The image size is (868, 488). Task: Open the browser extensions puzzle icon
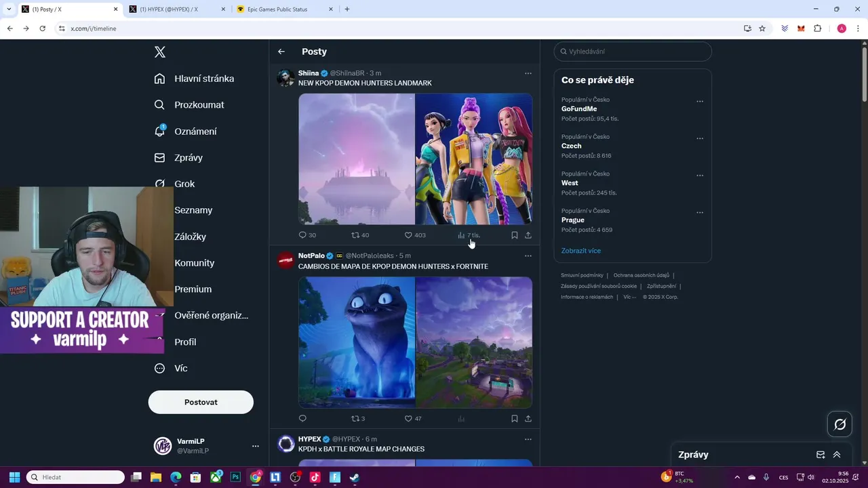[x=817, y=28]
